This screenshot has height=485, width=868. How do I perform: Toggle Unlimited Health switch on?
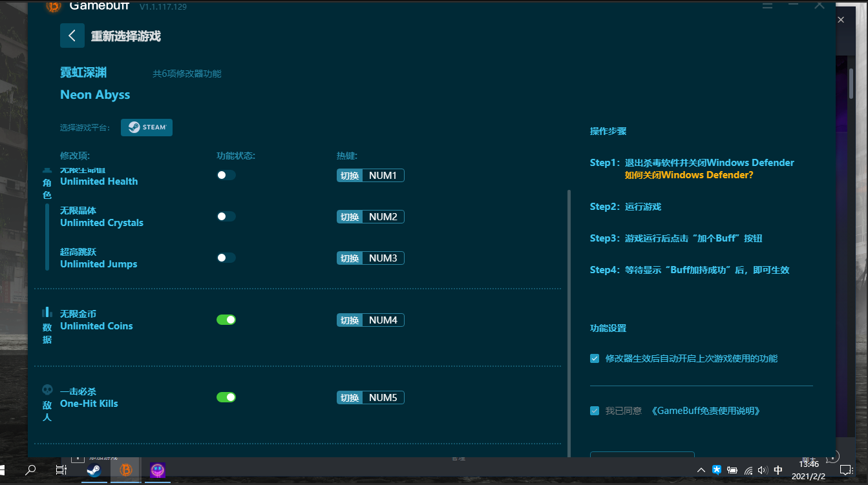226,175
